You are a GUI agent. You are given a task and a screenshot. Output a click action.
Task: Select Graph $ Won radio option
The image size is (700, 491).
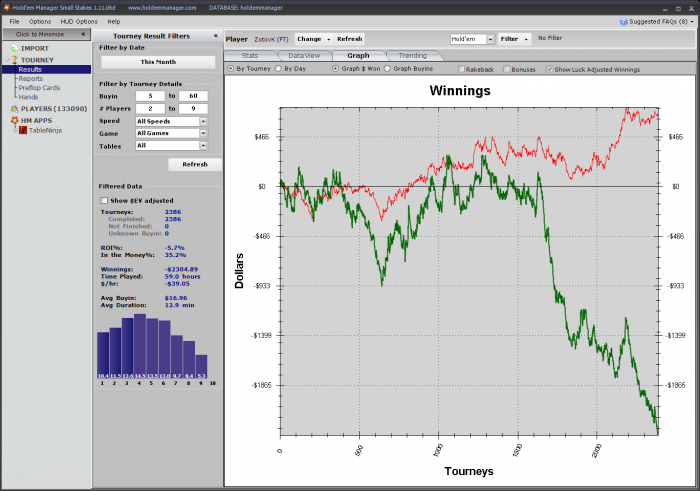pyautogui.click(x=335, y=69)
